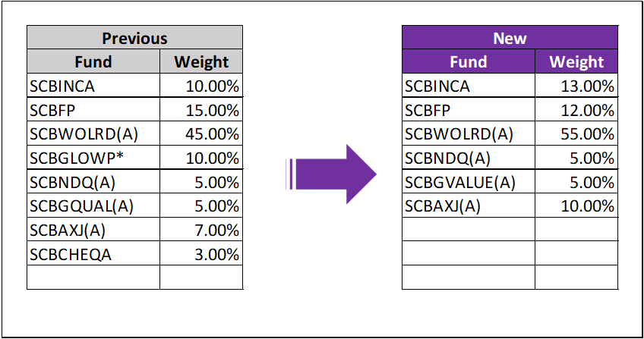This screenshot has height=339, width=644.
Task: Click the 7.00% weight cell
Action: pos(201,231)
